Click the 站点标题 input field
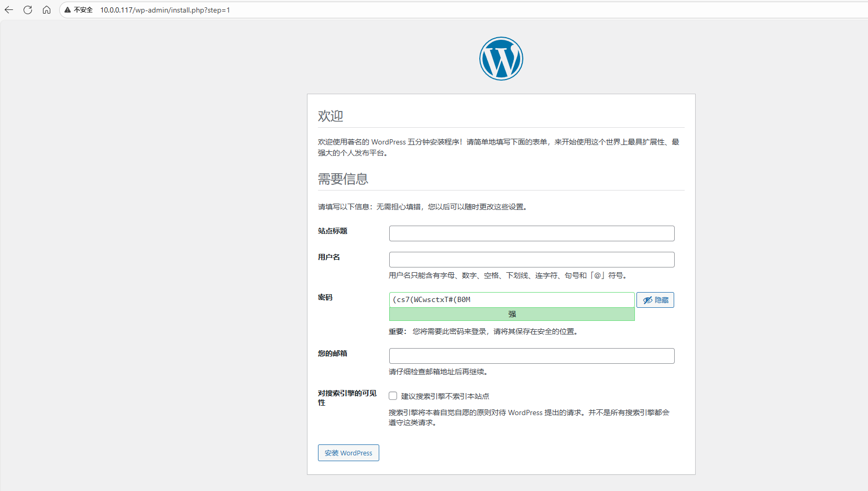This screenshot has height=491, width=868. (x=532, y=233)
